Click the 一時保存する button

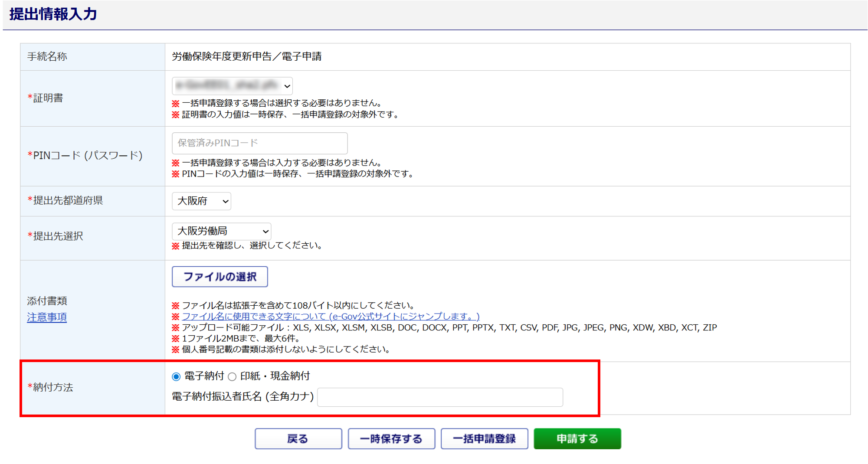click(391, 439)
